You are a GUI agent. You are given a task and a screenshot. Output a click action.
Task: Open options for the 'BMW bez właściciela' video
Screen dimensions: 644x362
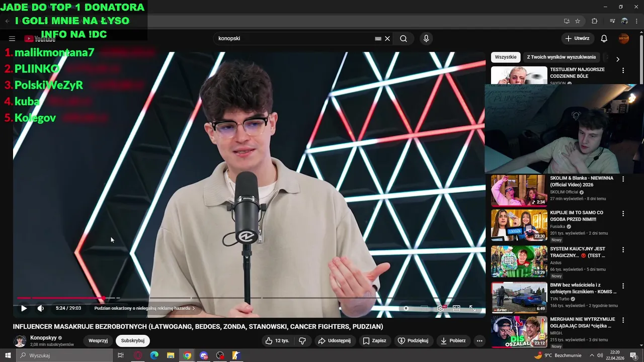pyautogui.click(x=623, y=286)
